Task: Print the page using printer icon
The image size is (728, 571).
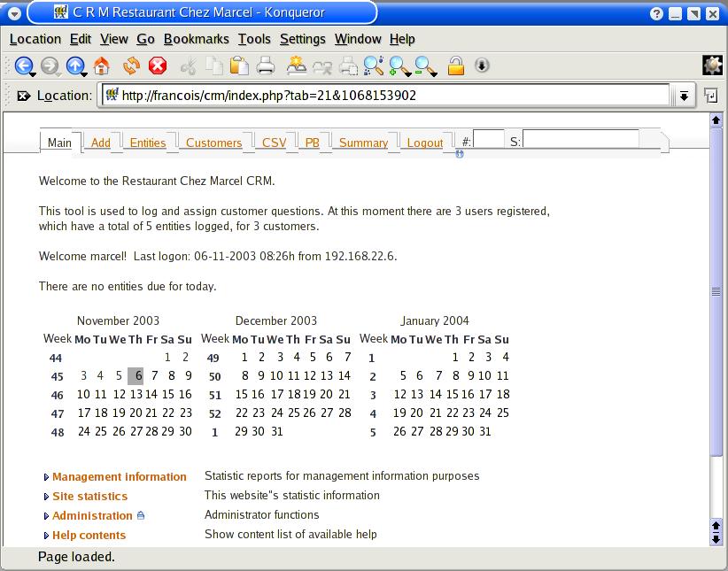Action: (266, 66)
